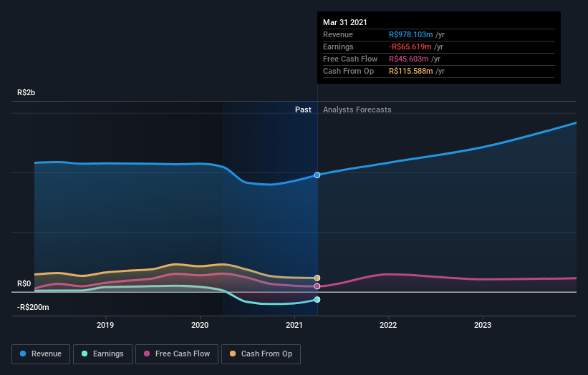Click the R$45.603m free cash flow value
This screenshot has height=375, width=588.
point(408,59)
